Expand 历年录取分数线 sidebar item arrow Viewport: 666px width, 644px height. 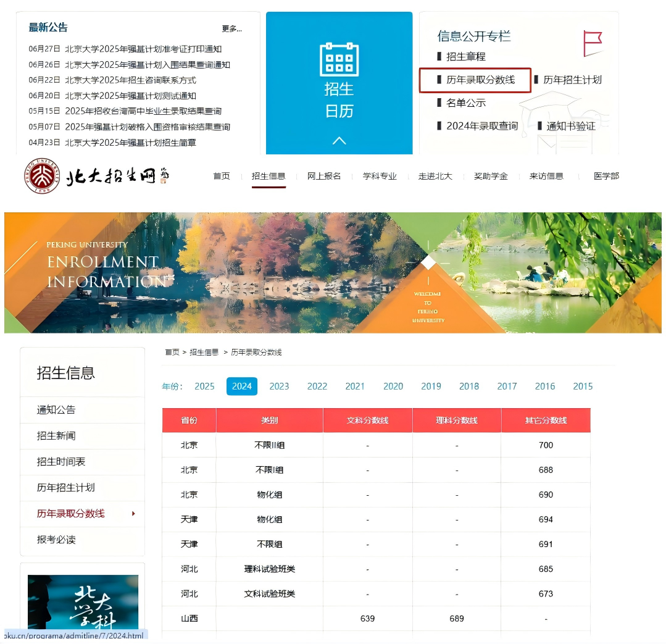coord(133,514)
